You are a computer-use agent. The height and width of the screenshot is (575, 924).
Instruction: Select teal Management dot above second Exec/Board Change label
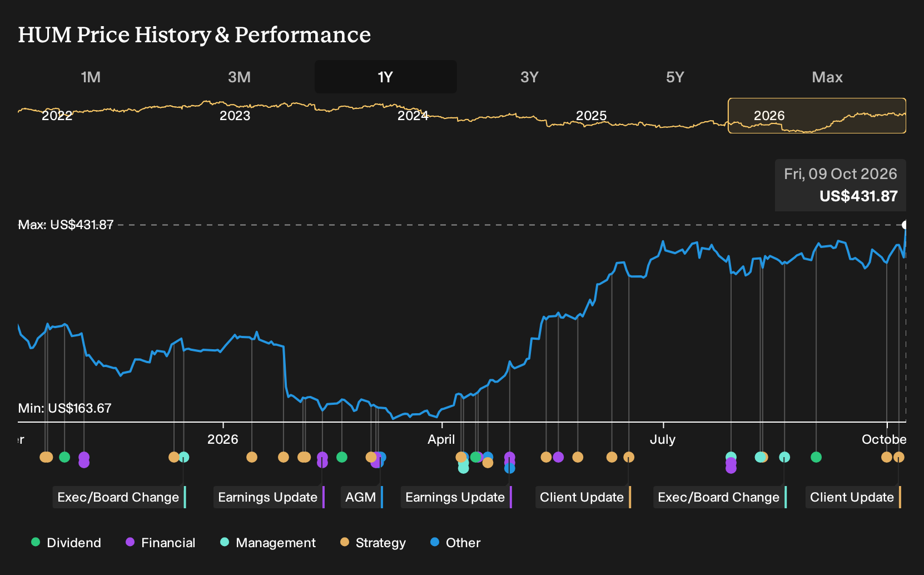click(x=784, y=457)
